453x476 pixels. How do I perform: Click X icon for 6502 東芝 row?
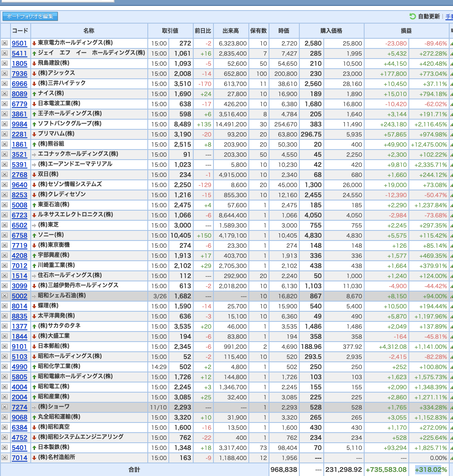(5, 225)
